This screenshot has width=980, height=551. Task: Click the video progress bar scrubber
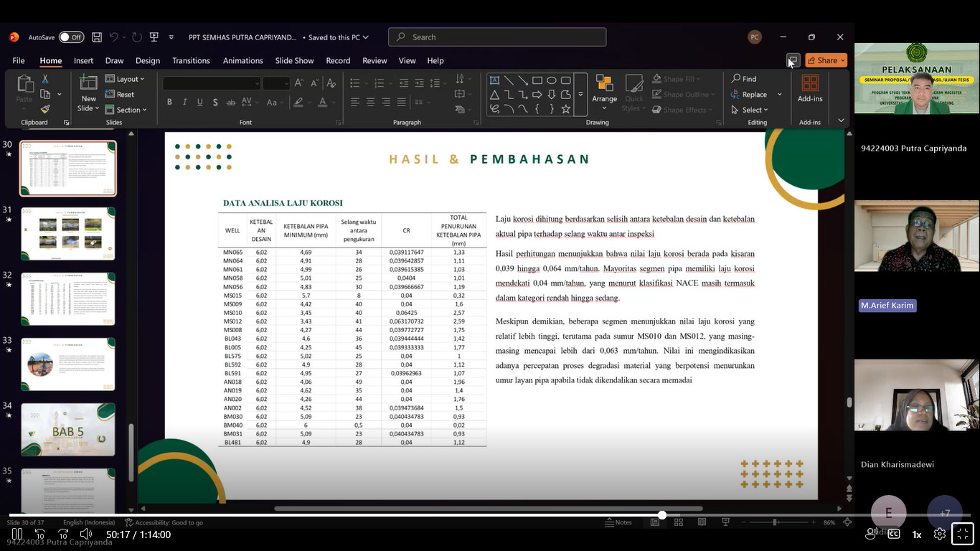point(661,515)
